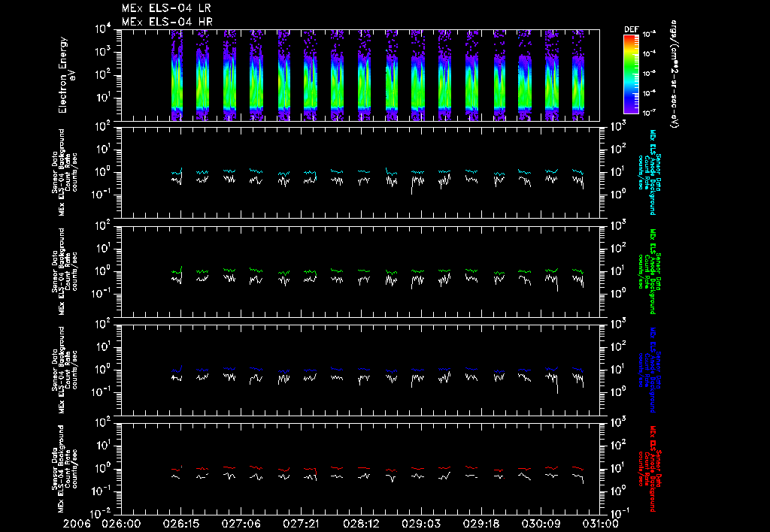The image size is (770, 532).
Task: Click the '029:03' time axis label
Action: pyautogui.click(x=420, y=524)
